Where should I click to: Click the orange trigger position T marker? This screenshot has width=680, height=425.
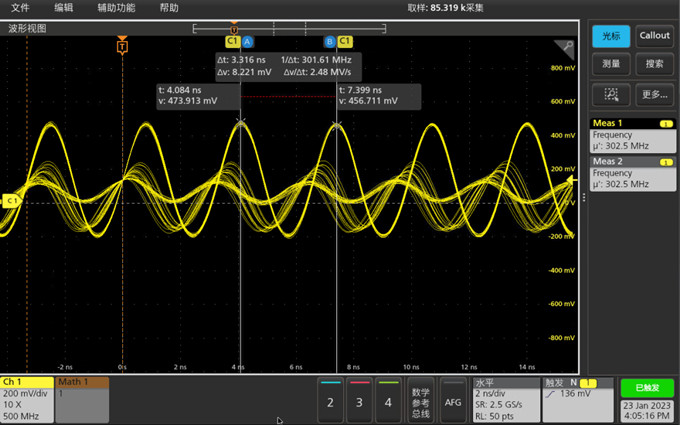coord(122,47)
